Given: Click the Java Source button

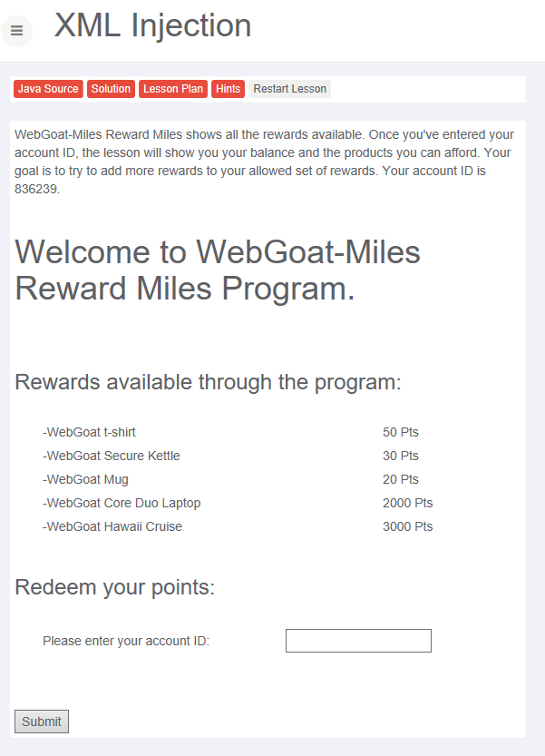Looking at the screenshot, I should (48, 89).
